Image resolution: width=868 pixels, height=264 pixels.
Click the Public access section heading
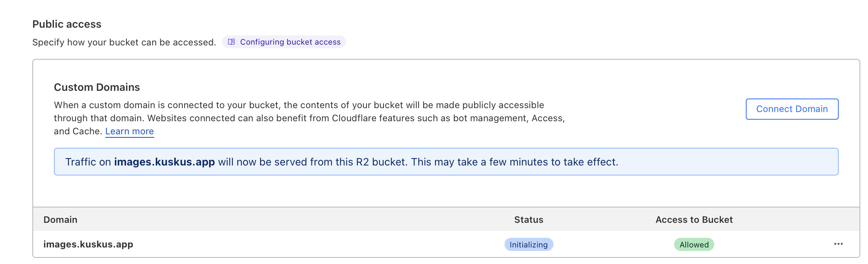point(67,24)
